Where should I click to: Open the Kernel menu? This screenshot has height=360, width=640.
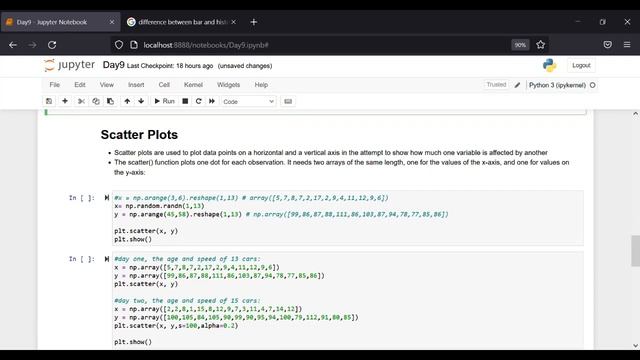(x=193, y=85)
